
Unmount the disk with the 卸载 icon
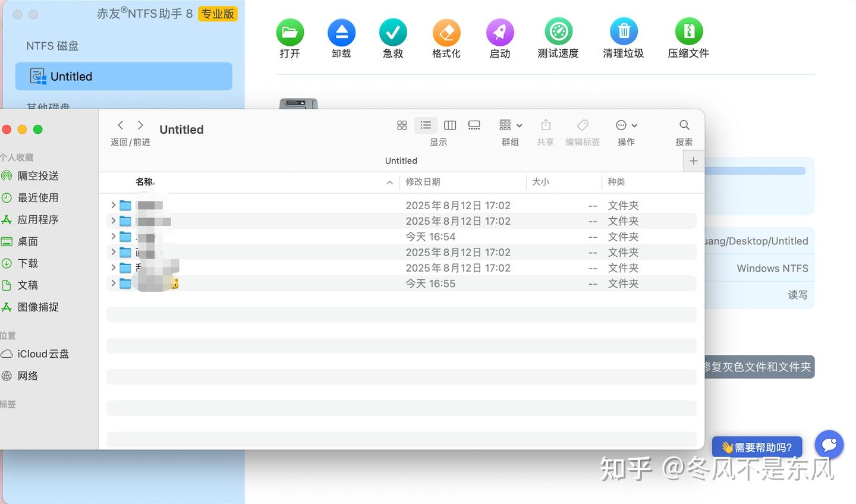(341, 32)
